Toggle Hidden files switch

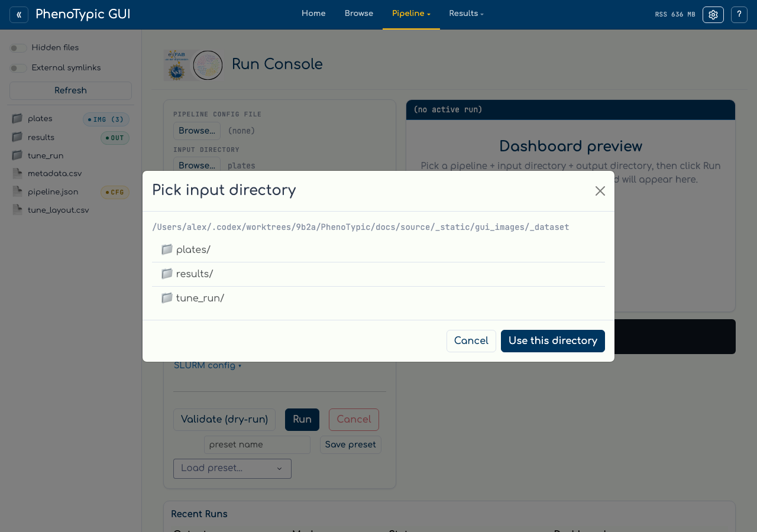tap(18, 48)
